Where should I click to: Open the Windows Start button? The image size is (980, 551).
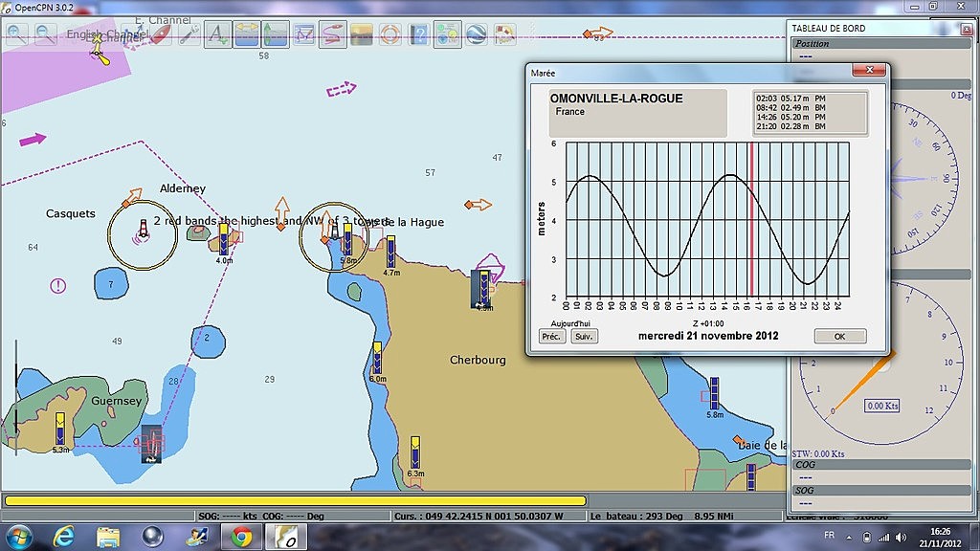coord(18,537)
